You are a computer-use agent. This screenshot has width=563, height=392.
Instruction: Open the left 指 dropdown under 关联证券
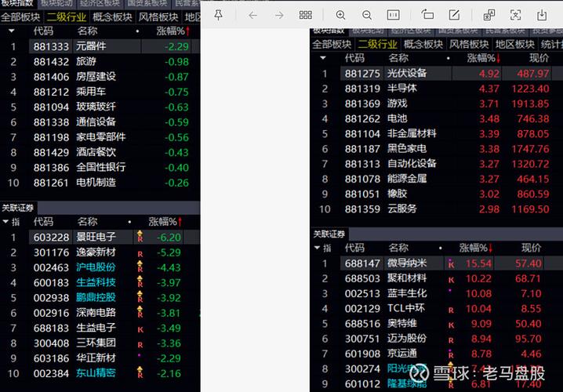(x=12, y=222)
